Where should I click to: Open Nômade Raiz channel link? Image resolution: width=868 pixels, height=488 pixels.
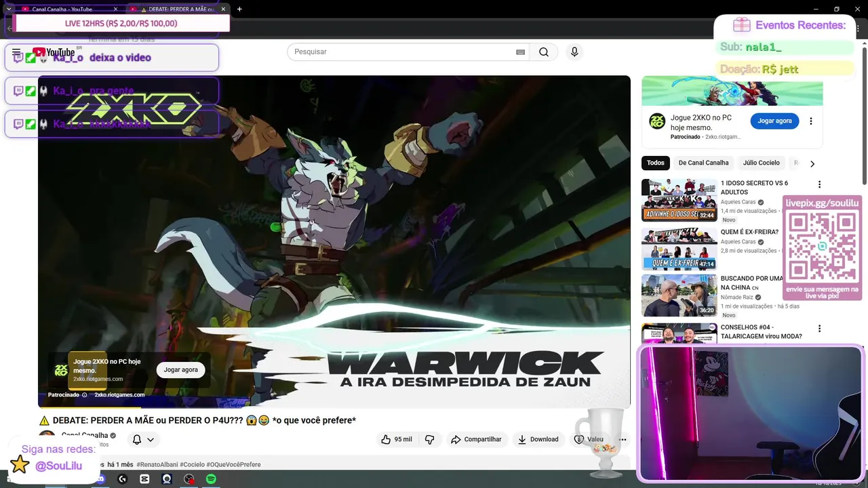point(737,297)
